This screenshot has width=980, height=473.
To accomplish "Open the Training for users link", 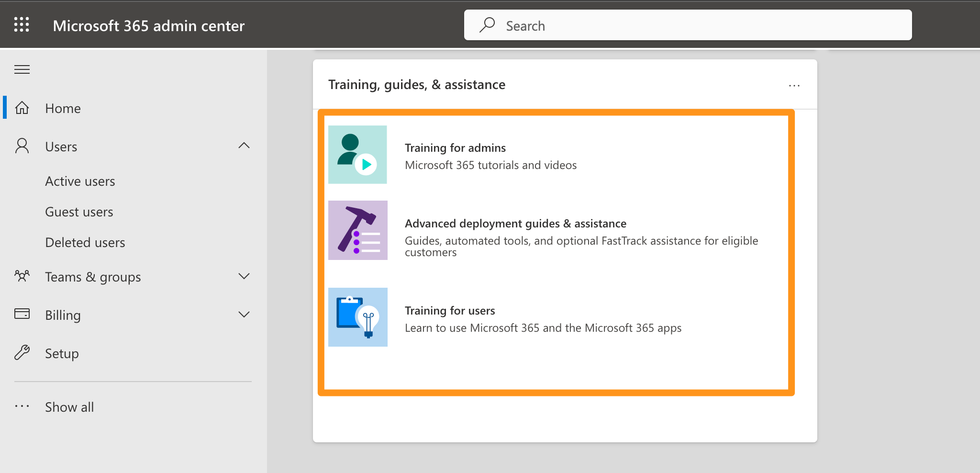I will (450, 311).
